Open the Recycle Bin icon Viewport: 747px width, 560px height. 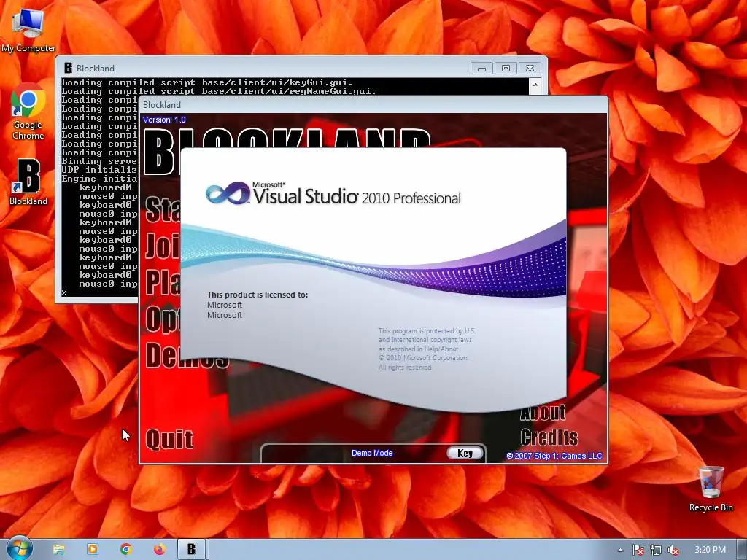pyautogui.click(x=711, y=489)
